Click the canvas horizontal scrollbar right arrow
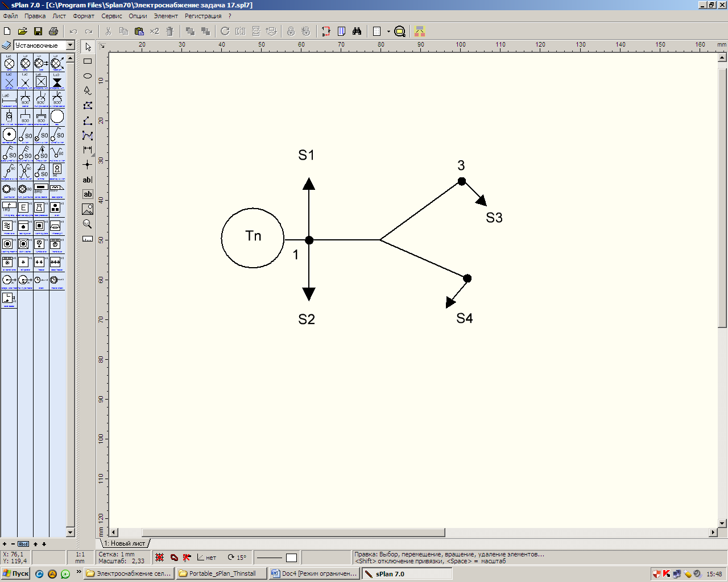Viewport: 728px width, 582px height. [x=713, y=533]
